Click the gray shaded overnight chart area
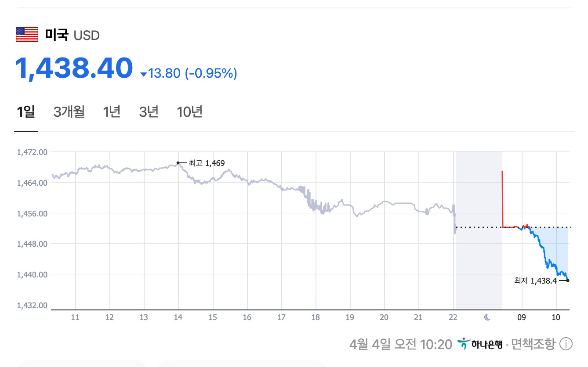588x367 pixels. [479, 263]
